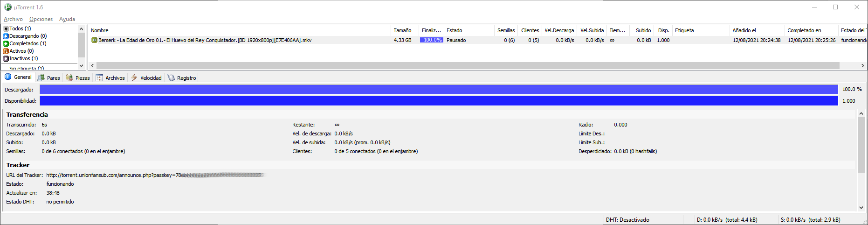Click the Disponibilidad availability bar
The width and height of the screenshot is (868, 225).
point(439,101)
